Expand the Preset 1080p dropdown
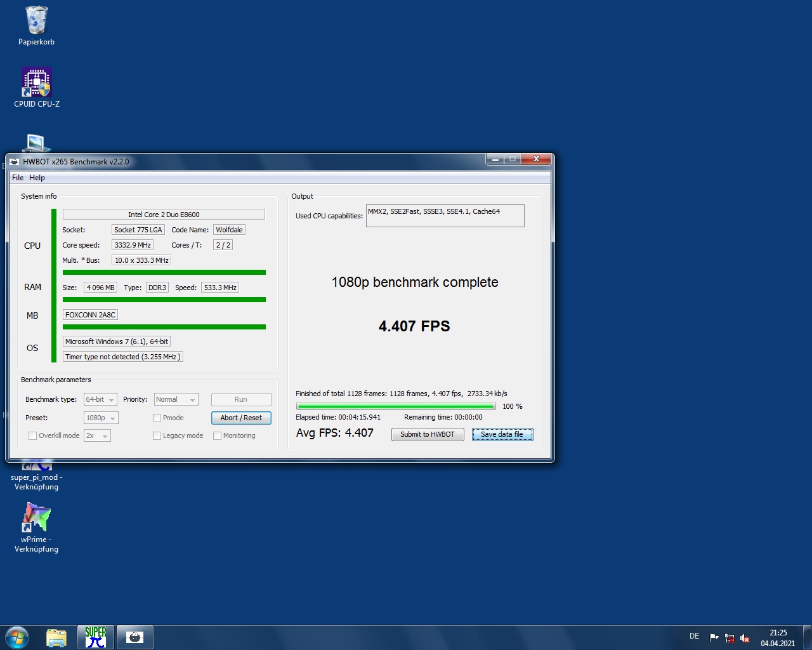Image resolution: width=812 pixels, height=650 pixels. 101,418
